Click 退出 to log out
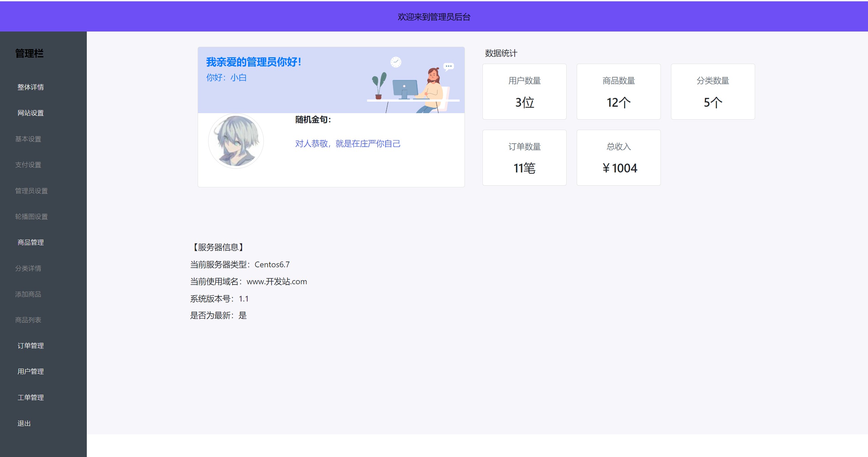 24,423
